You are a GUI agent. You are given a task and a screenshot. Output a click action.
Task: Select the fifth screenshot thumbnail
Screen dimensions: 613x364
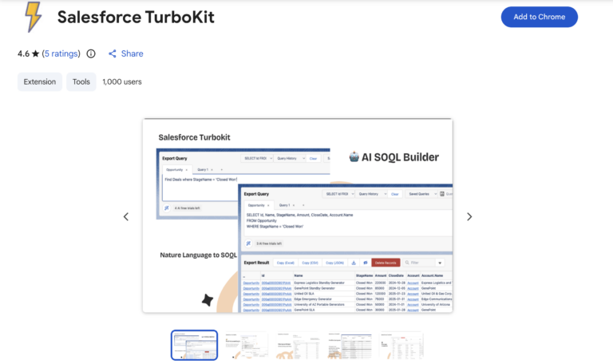401,345
